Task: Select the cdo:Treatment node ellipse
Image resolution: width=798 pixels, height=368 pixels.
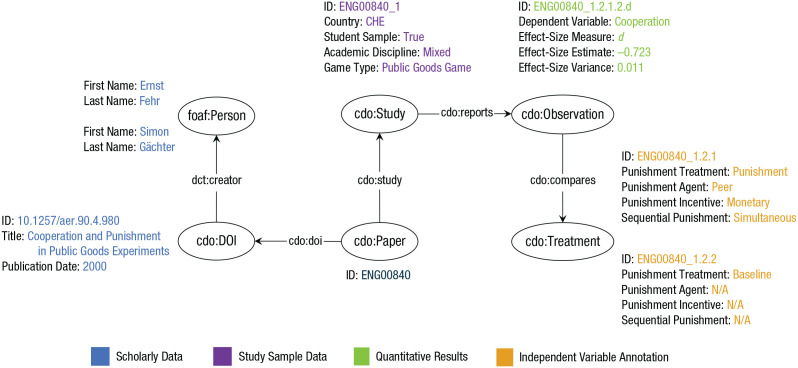Action: click(562, 242)
